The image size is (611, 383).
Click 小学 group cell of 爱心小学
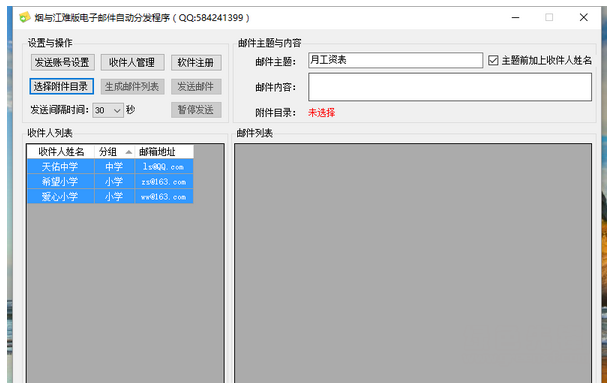(115, 196)
